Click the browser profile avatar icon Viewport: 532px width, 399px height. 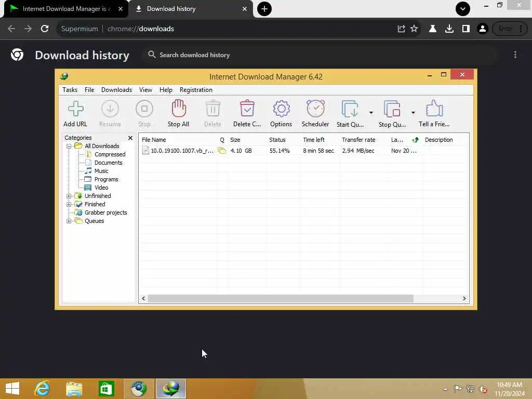(x=482, y=29)
